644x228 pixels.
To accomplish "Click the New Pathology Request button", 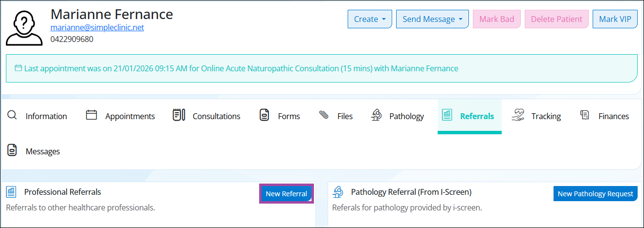I will 595,194.
